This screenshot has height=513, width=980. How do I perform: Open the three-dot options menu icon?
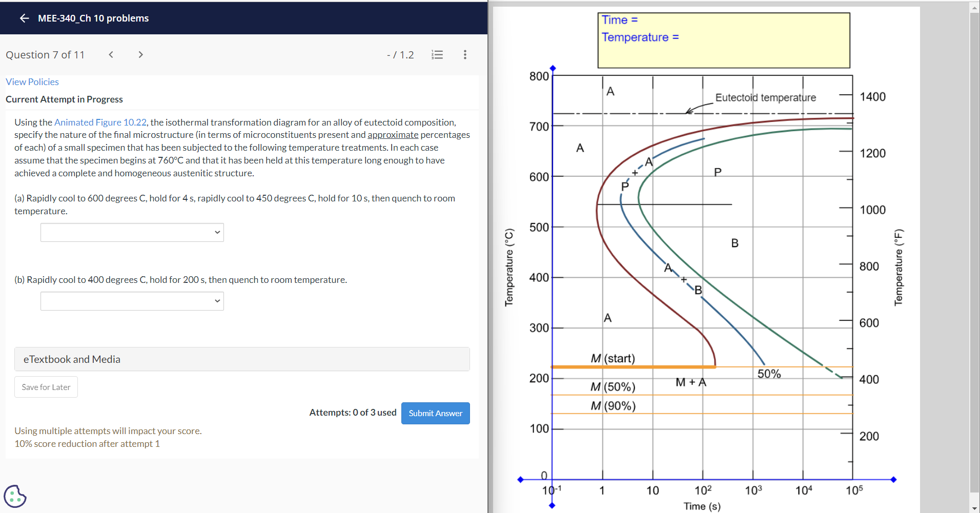[x=465, y=54]
